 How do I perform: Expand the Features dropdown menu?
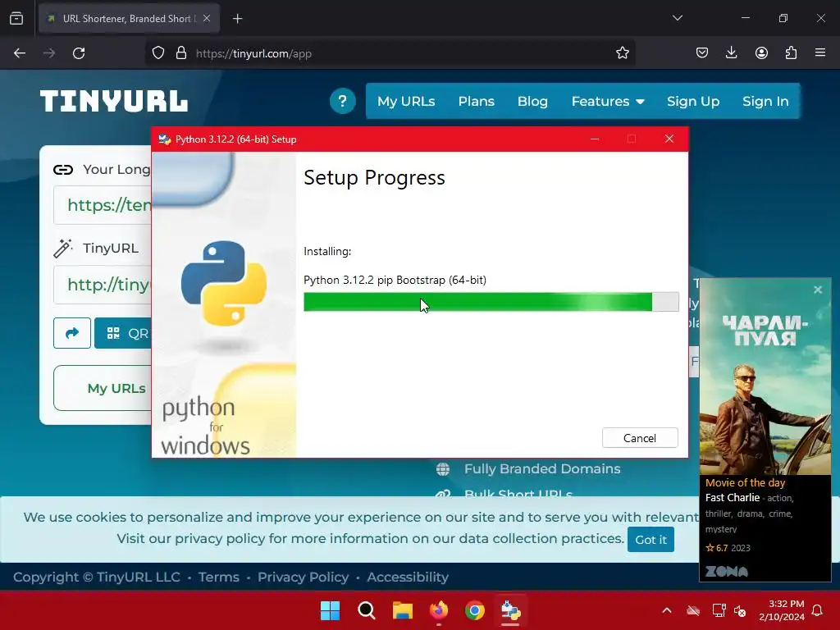tap(608, 101)
